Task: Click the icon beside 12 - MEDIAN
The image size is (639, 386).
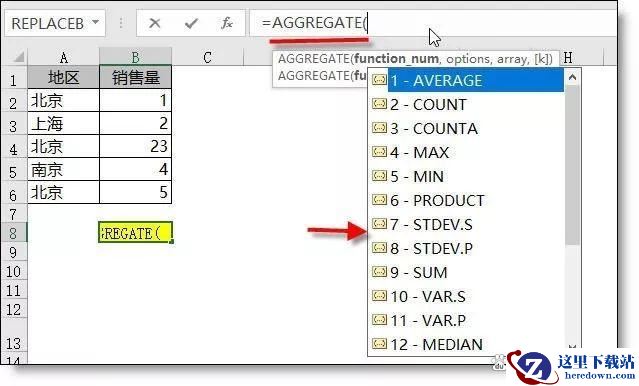Action: point(379,344)
